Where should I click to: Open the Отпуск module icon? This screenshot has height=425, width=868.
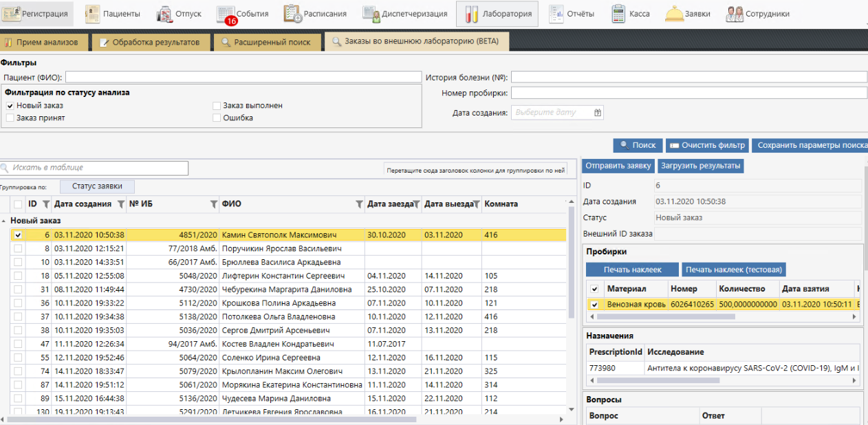coord(165,14)
